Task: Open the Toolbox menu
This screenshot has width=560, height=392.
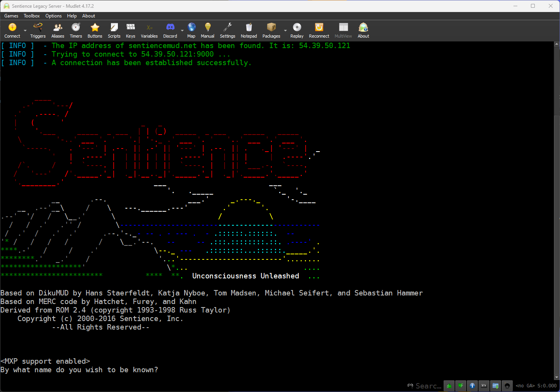Action: click(x=32, y=16)
